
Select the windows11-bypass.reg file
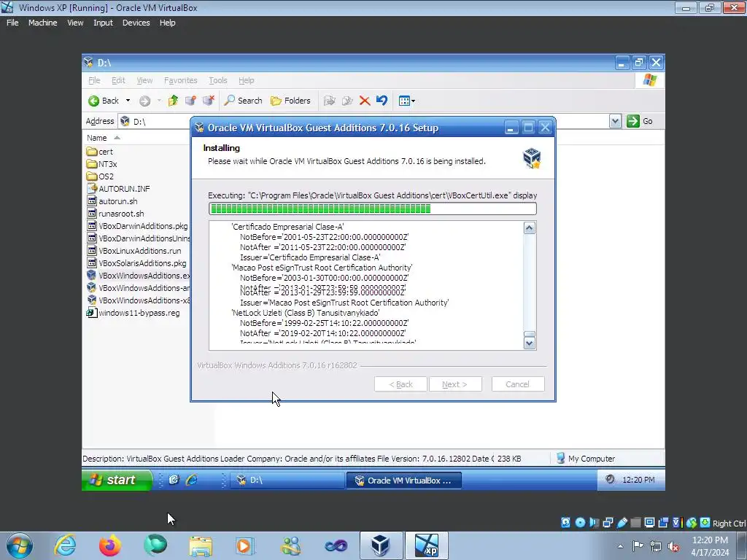coord(133,313)
